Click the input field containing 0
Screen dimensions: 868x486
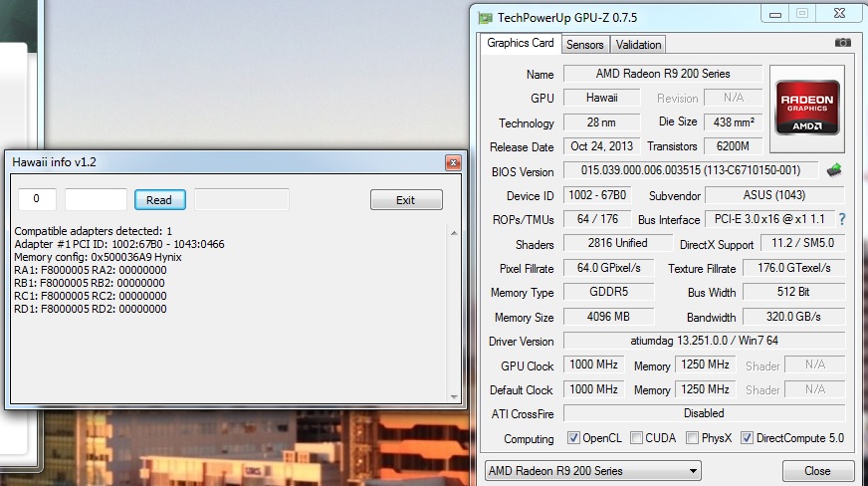37,199
